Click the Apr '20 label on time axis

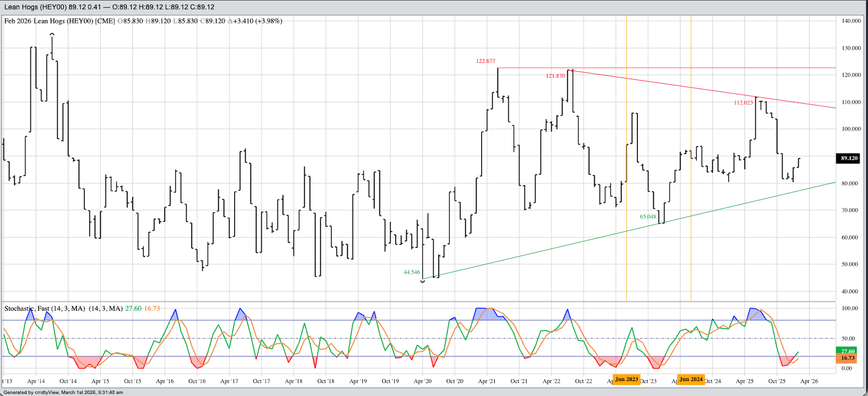click(422, 382)
